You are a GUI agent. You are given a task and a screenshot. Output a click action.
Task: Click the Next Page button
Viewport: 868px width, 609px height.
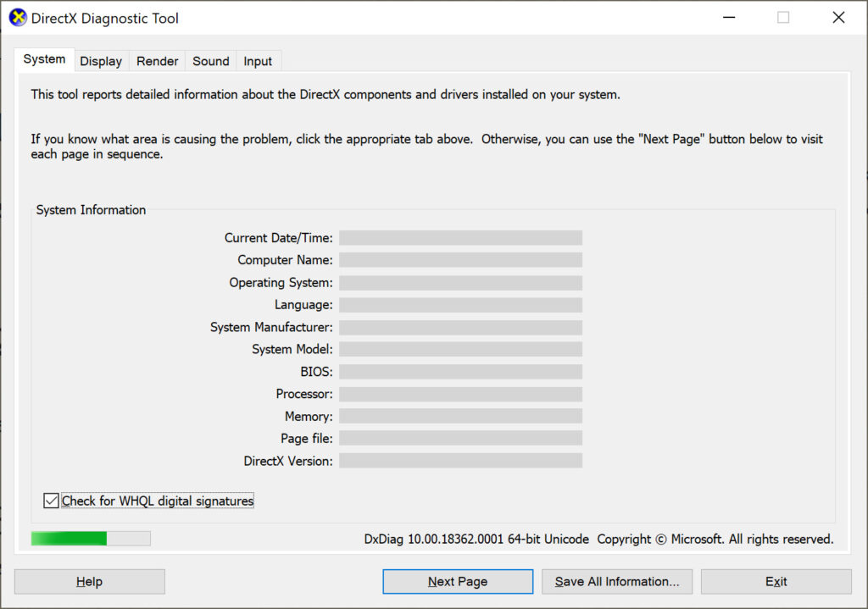(x=457, y=581)
